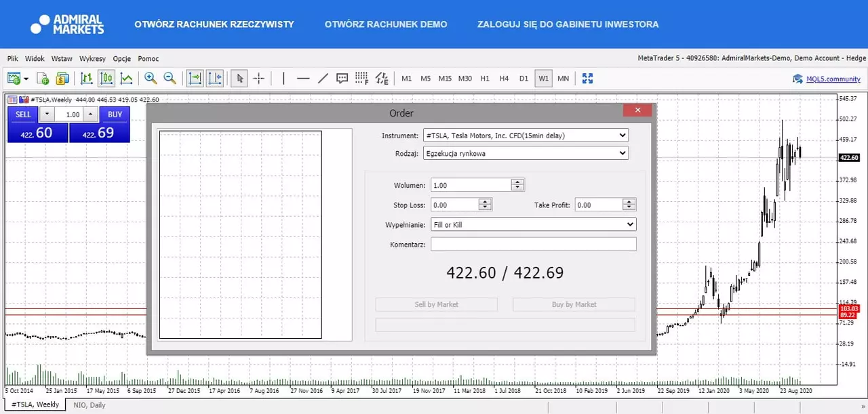This screenshot has width=868, height=414.
Task: Select the crosshair tool
Action: 259,79
